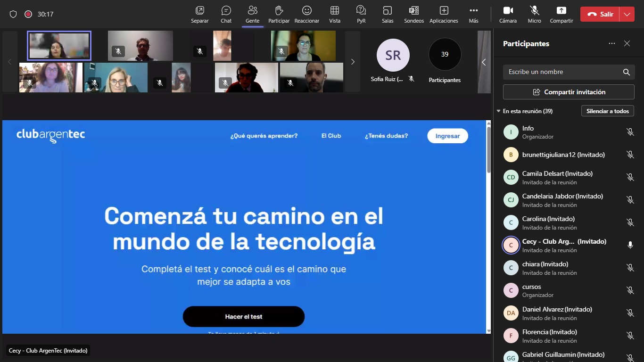
Task: Toggle mic icon for Info organizer
Action: coord(630,132)
